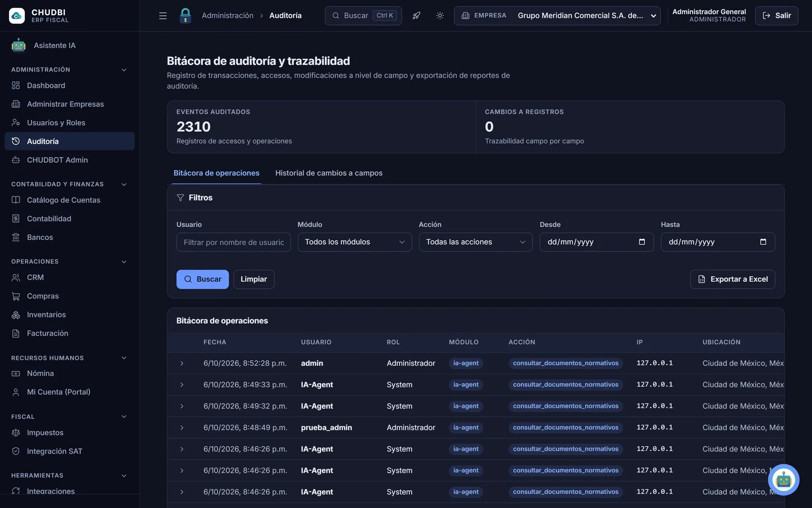
Task: Select Auditoría in sidebar
Action: click(x=70, y=141)
